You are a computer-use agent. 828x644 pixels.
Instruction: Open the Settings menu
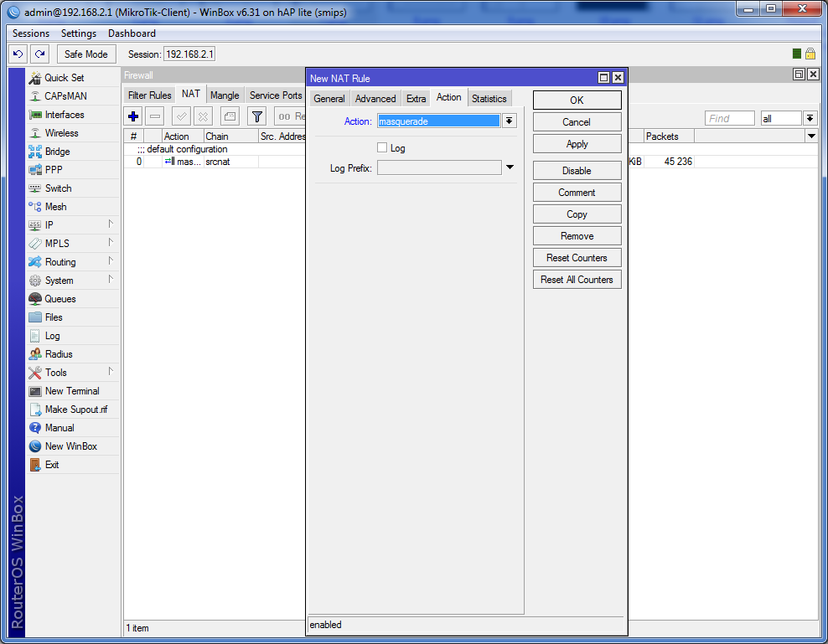point(79,33)
